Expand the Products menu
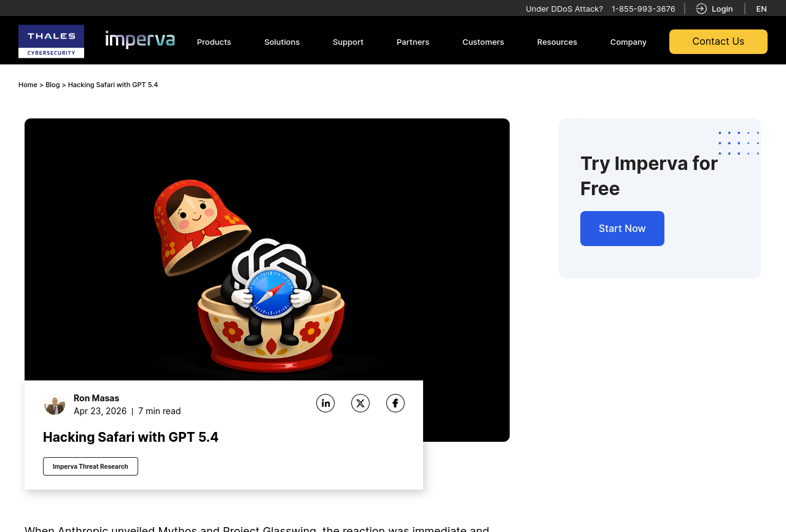This screenshot has width=786, height=532. pos(214,42)
